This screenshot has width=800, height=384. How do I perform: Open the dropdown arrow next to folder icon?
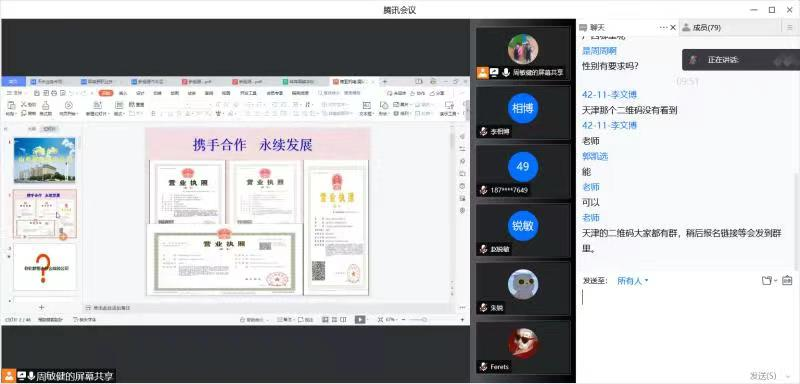coord(776,281)
